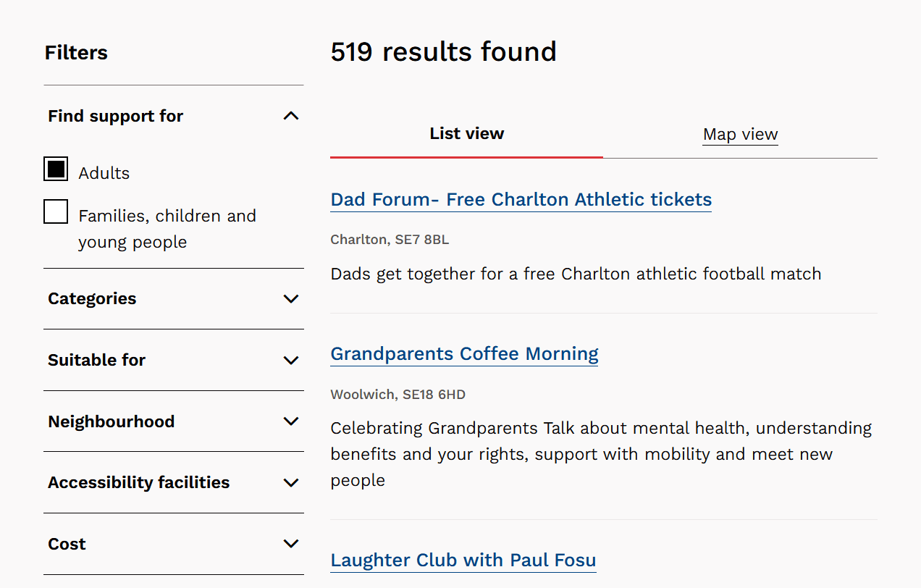
Task: Open the Grandparents Coffee Morning result
Action: coord(464,353)
